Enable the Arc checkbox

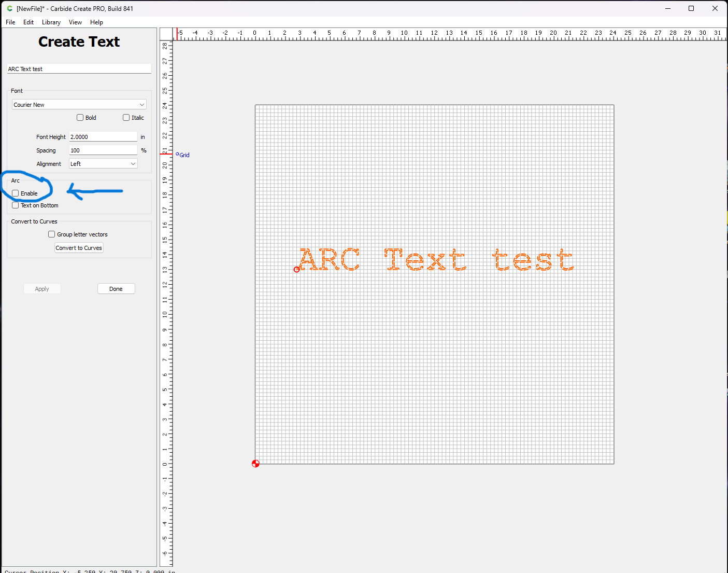pos(16,193)
